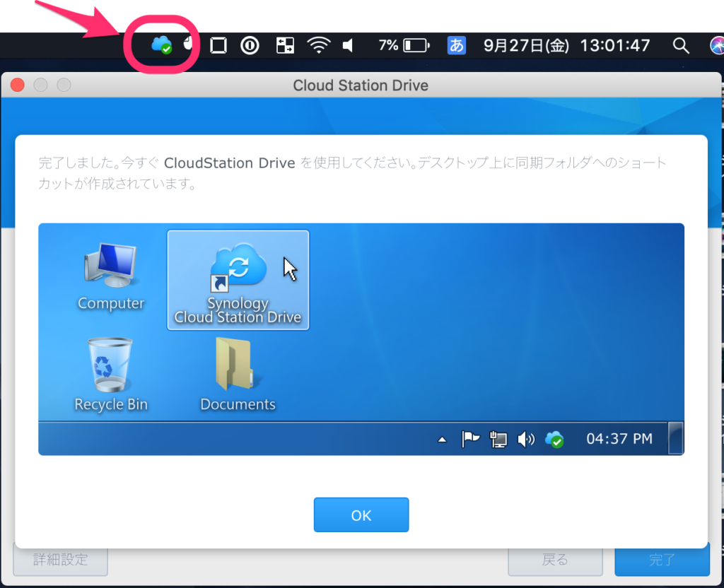Screen dimensions: 724x588
Task: Expand the hidden tray icons arrow
Action: (x=443, y=440)
